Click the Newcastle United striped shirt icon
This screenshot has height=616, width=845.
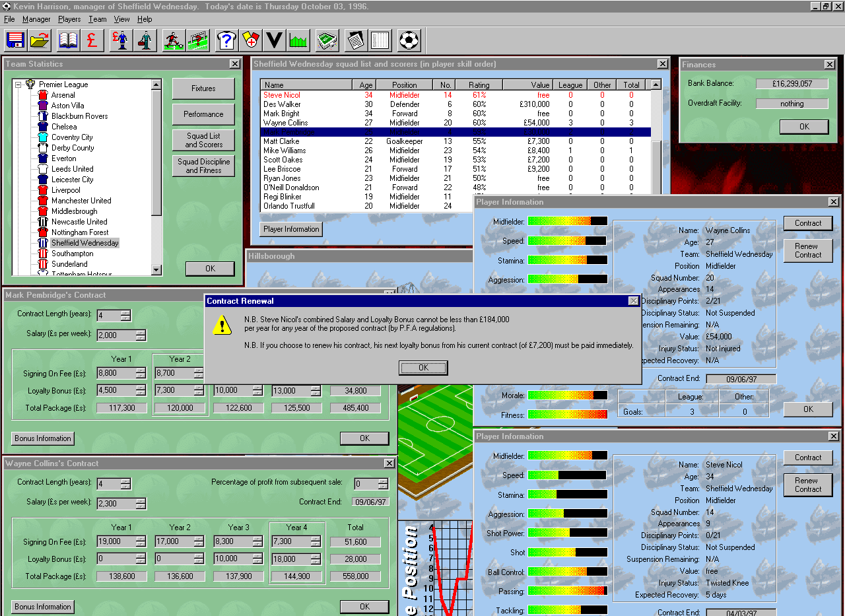(43, 222)
